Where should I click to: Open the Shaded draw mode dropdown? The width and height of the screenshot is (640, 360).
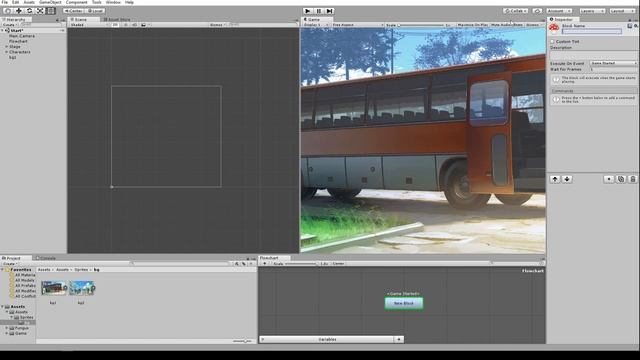[x=89, y=25]
